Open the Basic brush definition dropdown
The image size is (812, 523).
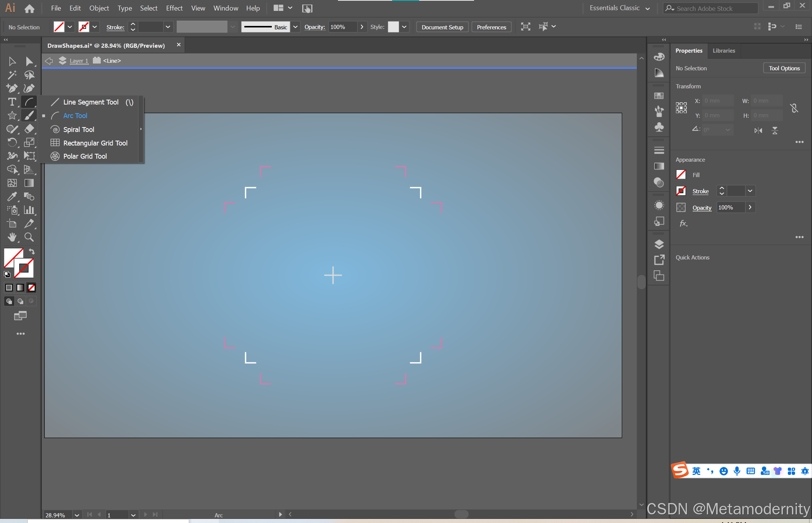[x=295, y=27]
